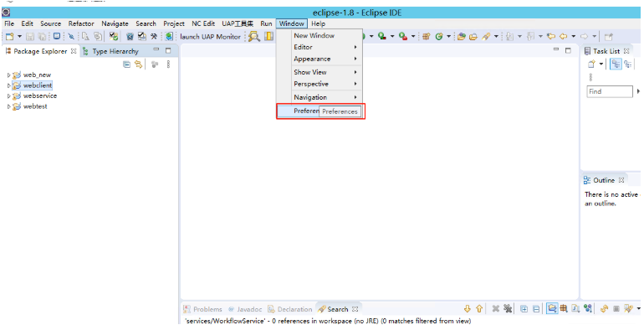
Task: Expand the webclient project node
Action: click(8, 85)
